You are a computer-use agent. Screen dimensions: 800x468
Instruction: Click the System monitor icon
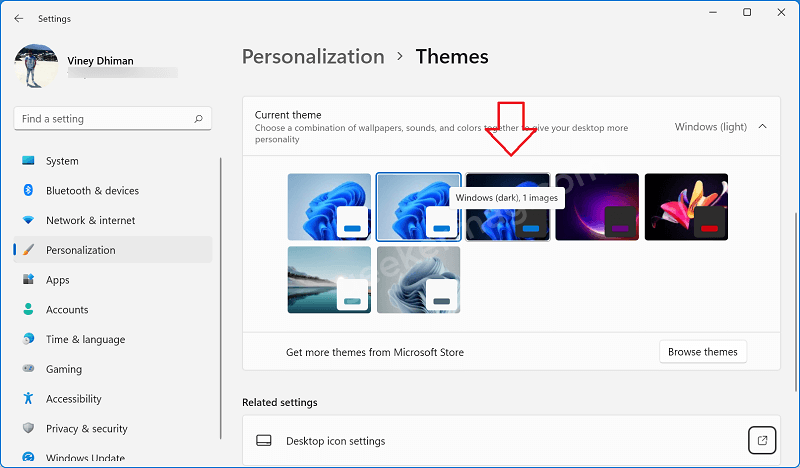tap(28, 161)
